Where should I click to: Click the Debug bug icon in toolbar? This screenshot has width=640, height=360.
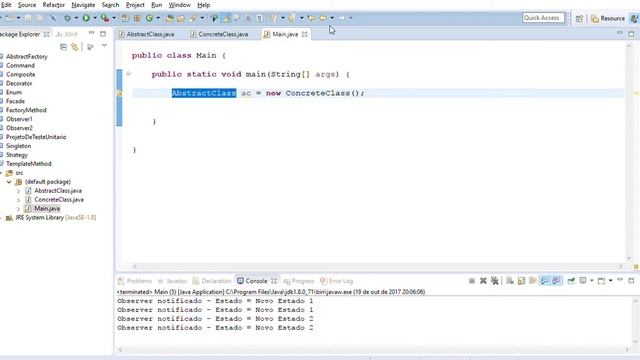[67, 18]
